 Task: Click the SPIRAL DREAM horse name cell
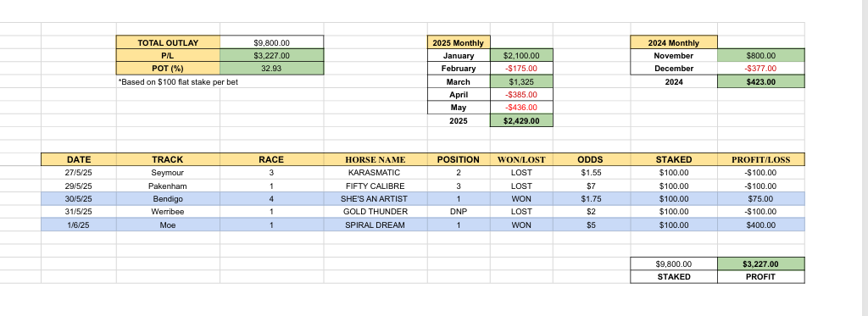tap(376, 225)
